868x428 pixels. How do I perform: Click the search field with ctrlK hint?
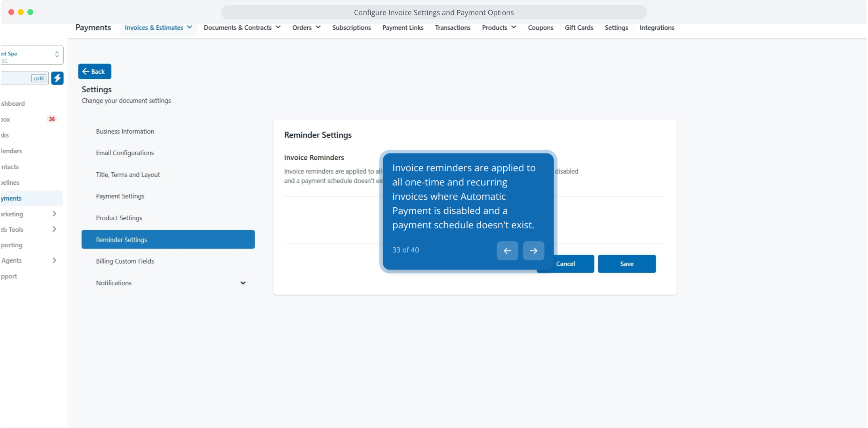[20, 78]
